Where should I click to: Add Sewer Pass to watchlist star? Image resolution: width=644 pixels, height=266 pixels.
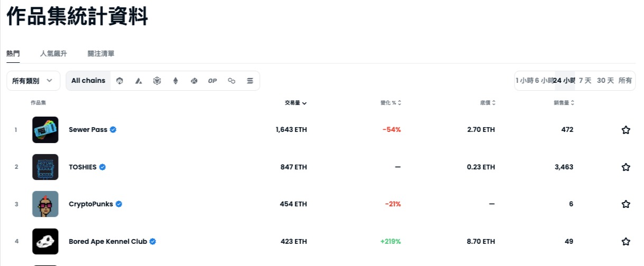(x=626, y=130)
